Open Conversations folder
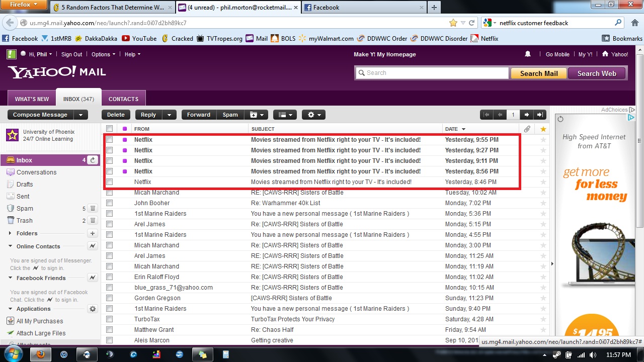The width and height of the screenshot is (644, 362). [x=36, y=172]
